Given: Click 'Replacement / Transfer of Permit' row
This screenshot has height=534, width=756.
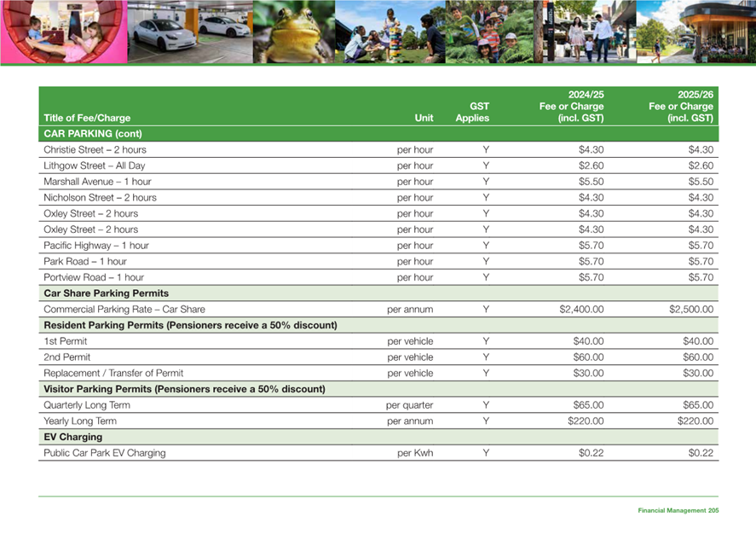Looking at the screenshot, I should [113, 373].
